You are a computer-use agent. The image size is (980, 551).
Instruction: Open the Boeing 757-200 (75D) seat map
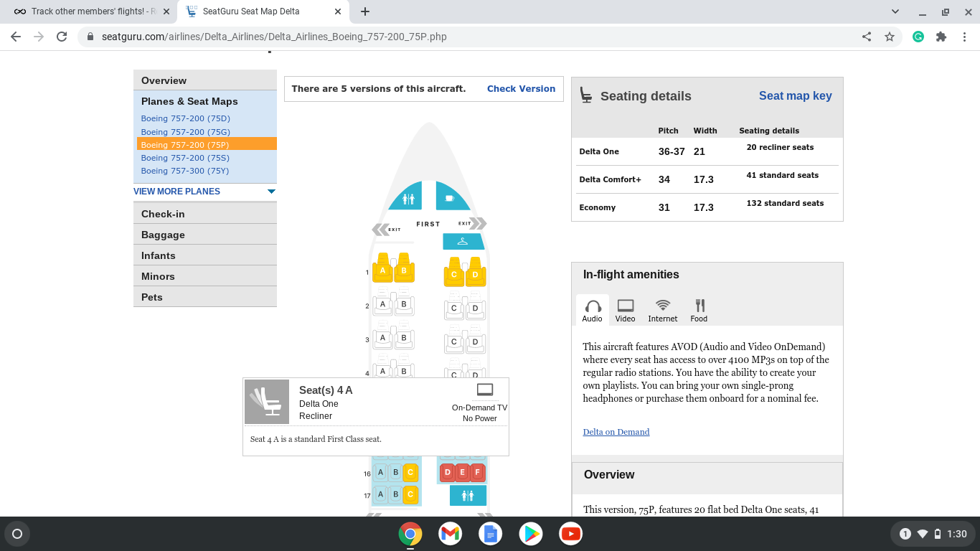pos(186,118)
